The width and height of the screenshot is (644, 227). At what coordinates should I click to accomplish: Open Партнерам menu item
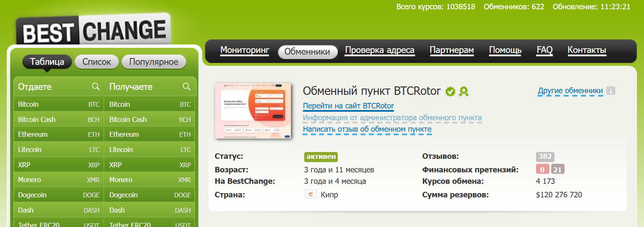coord(452,50)
